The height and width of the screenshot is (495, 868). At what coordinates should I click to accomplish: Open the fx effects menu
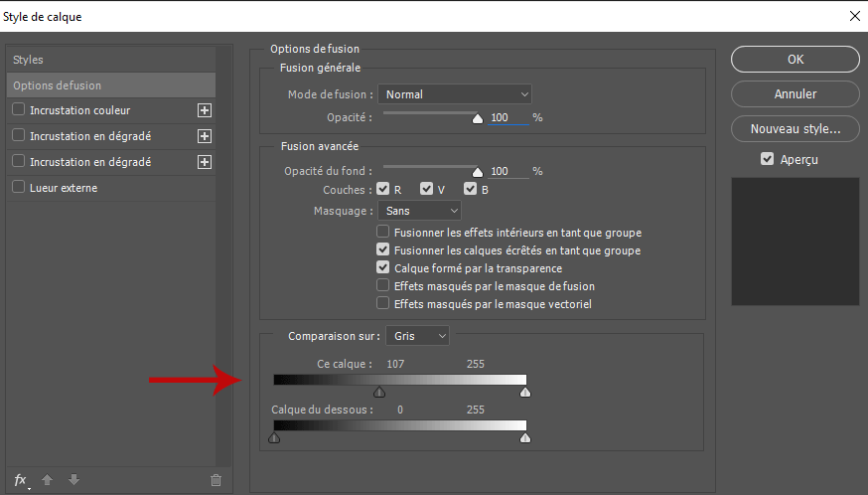click(x=22, y=480)
